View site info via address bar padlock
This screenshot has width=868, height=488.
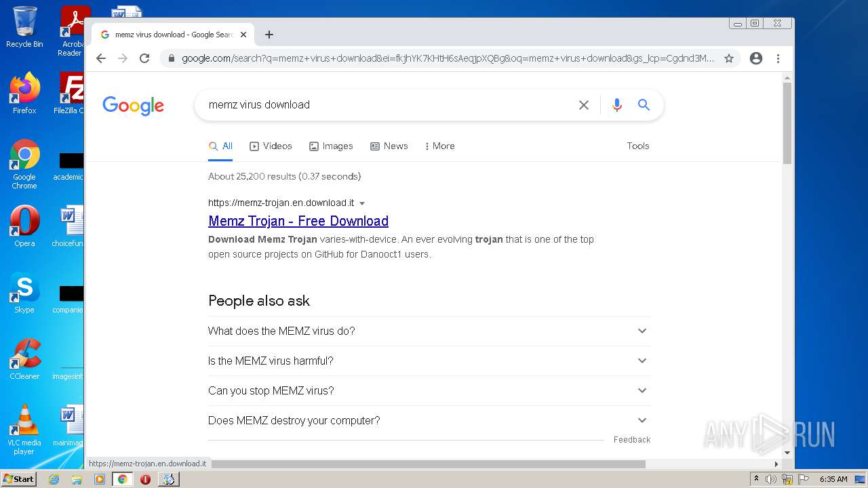coord(172,58)
